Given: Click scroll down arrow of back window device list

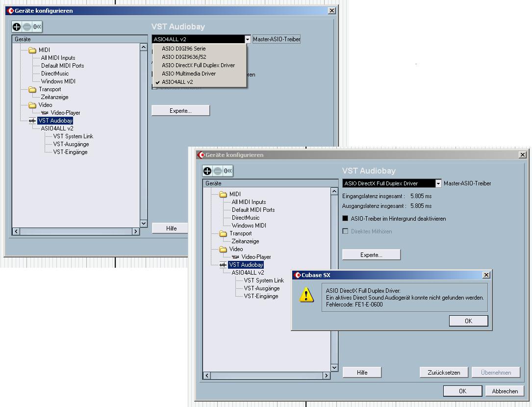Looking at the screenshot, I should [144, 223].
